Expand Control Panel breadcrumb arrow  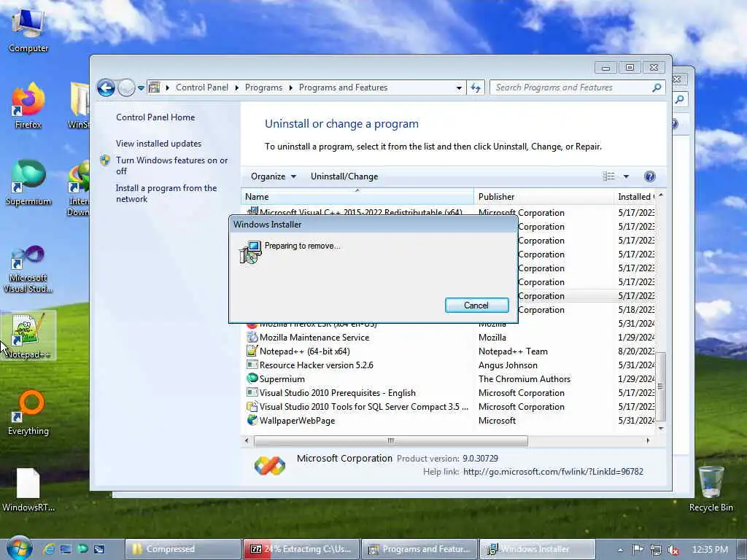coord(237,87)
